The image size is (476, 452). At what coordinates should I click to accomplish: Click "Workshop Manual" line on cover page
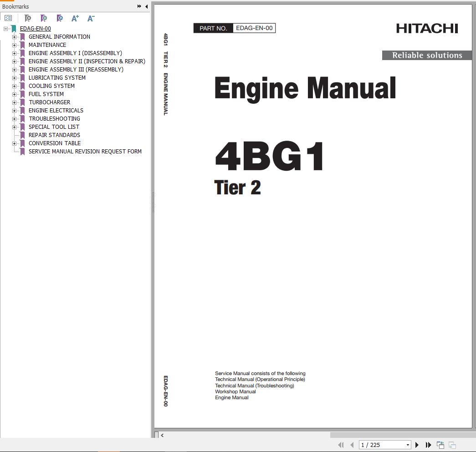point(235,391)
